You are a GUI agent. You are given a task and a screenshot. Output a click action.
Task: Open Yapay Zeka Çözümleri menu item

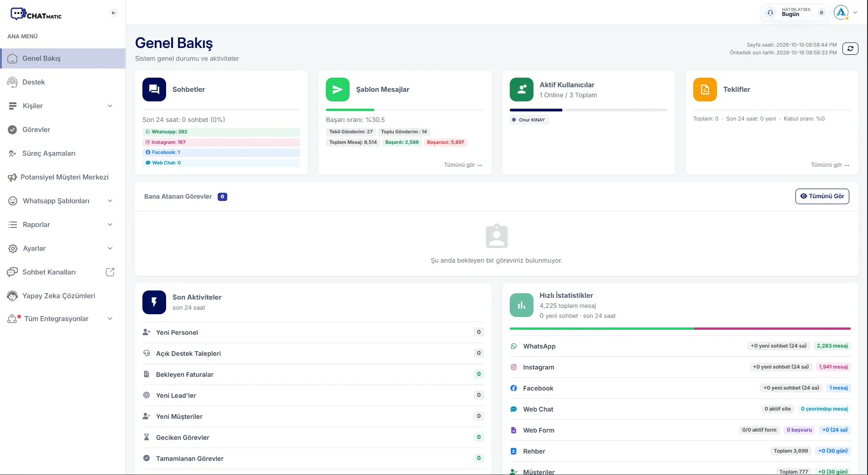[x=63, y=296]
